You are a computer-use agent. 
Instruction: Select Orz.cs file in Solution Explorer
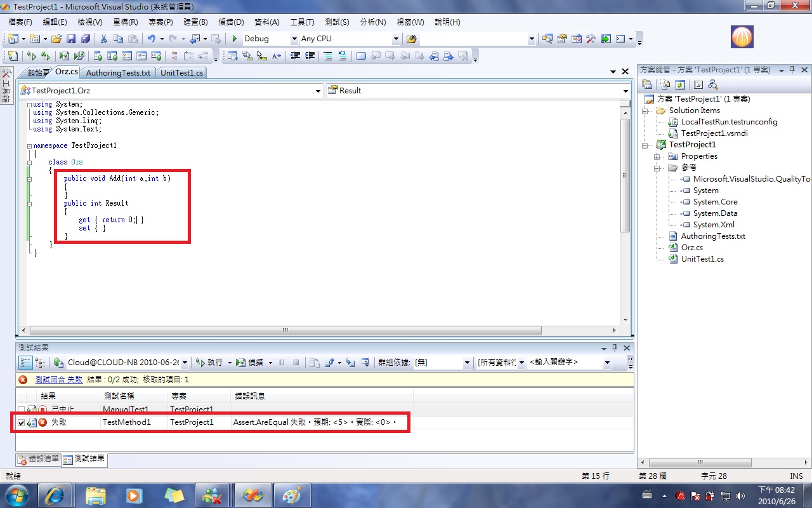(691, 248)
